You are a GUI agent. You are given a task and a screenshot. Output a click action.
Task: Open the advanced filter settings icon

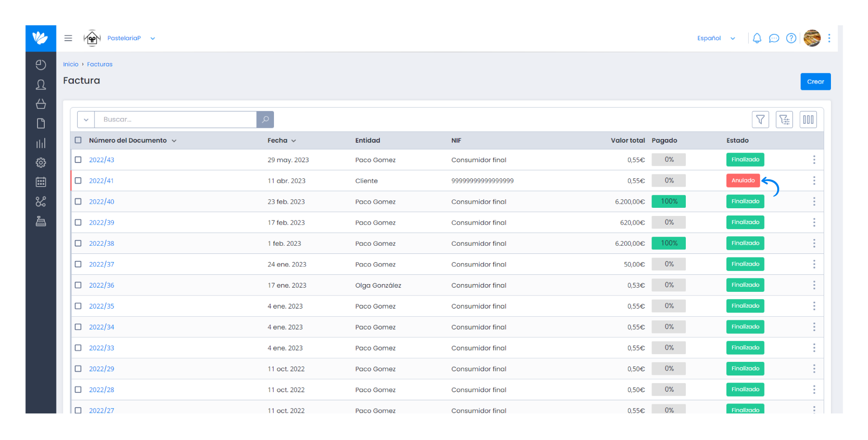[x=784, y=120]
